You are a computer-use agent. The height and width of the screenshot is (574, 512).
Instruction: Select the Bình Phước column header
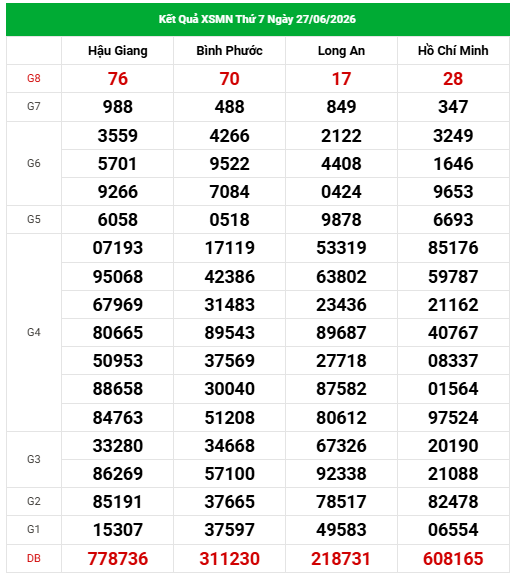pyautogui.click(x=229, y=51)
